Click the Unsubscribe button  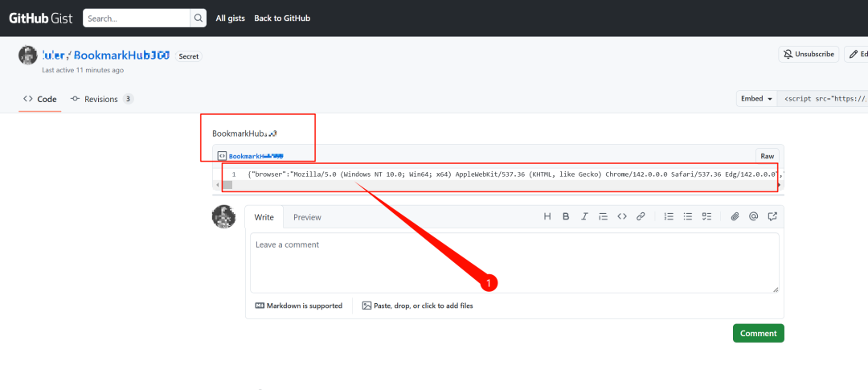point(809,54)
